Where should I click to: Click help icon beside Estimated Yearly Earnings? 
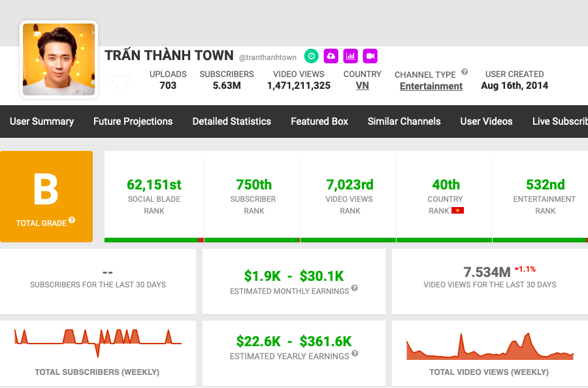[355, 353]
